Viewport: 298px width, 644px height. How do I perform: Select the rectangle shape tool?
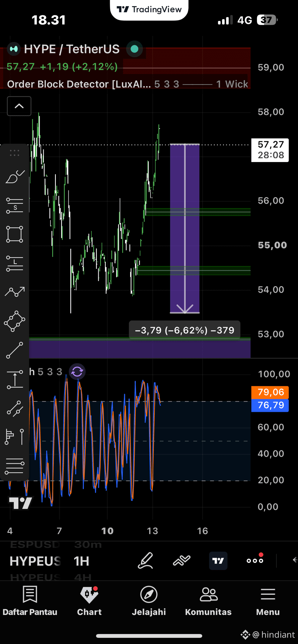[15, 234]
